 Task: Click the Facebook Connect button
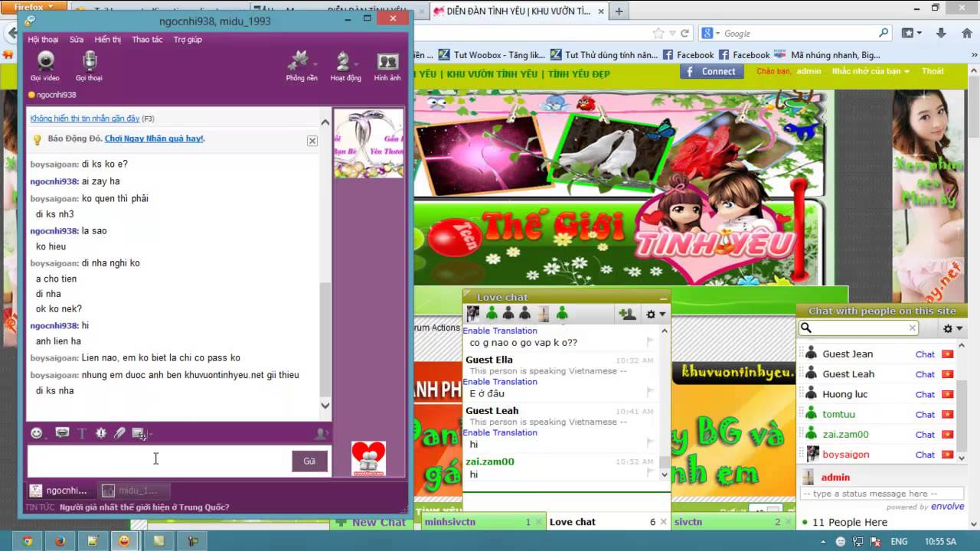pos(711,71)
